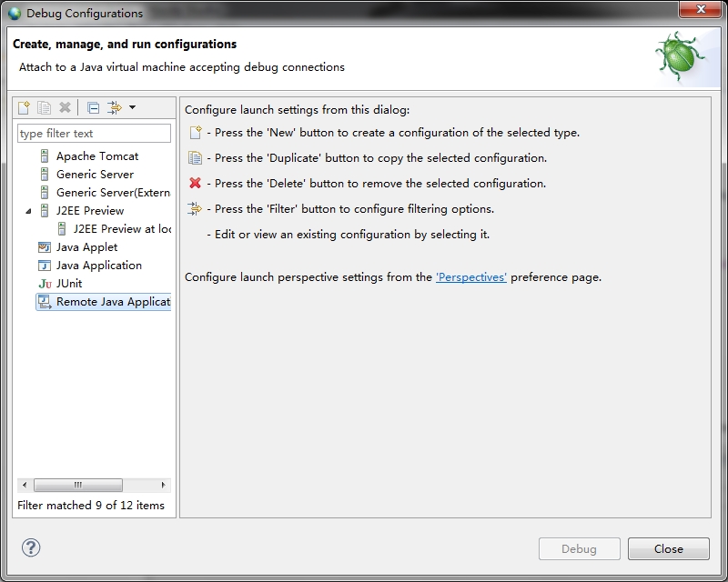Select the Apache Tomcat server icon

[x=45, y=156]
